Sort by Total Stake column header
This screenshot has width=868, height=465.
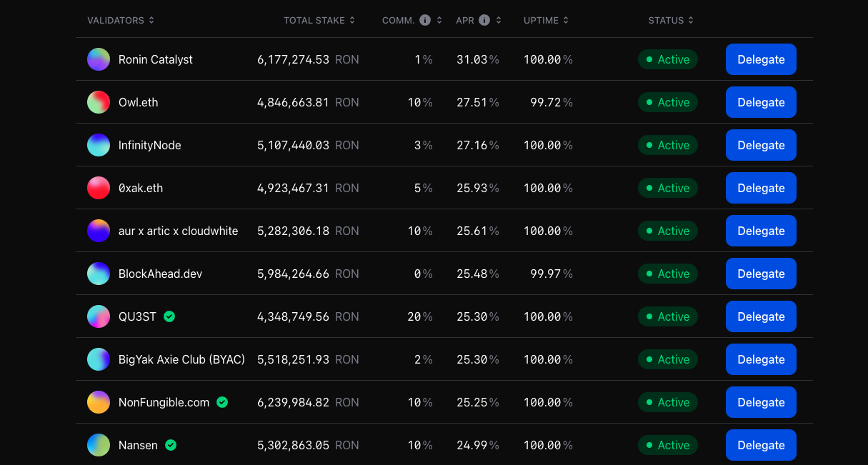point(319,20)
